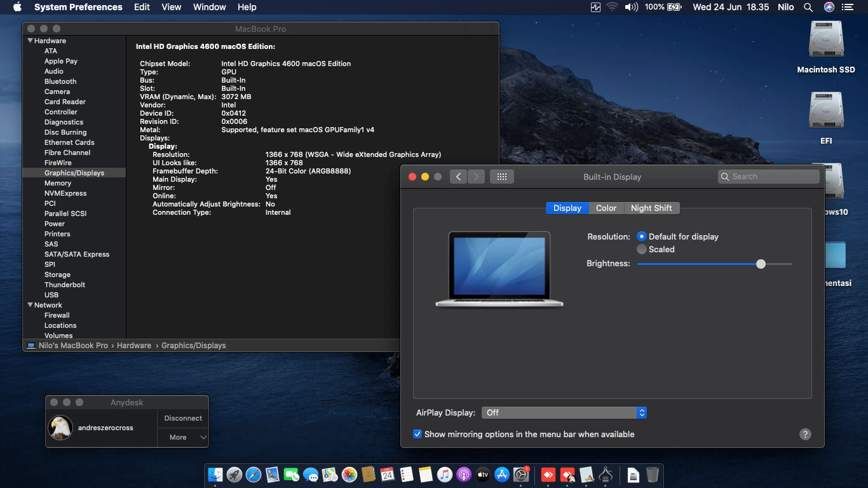Open Mail stamp icon in dock
The height and width of the screenshot is (488, 868).
[x=273, y=475]
